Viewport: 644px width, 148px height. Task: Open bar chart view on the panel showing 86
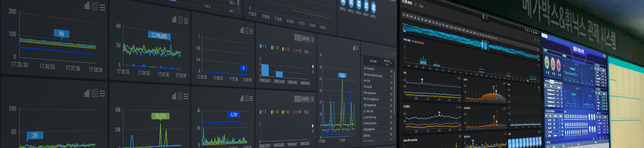[87, 6]
